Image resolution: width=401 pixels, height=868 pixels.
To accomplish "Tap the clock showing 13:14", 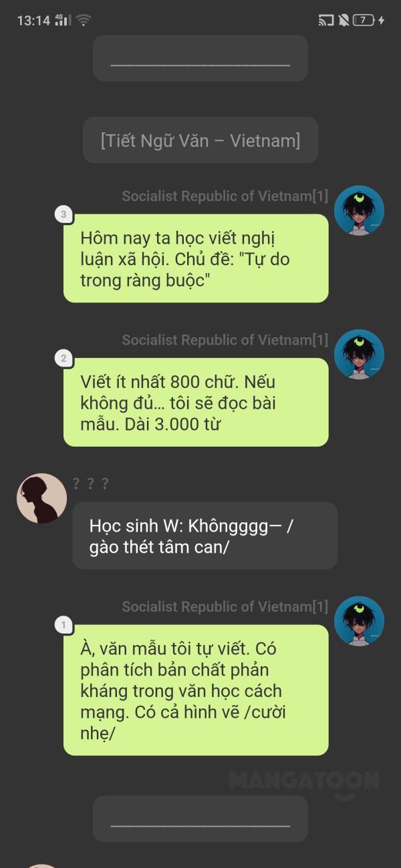I will [x=33, y=21].
